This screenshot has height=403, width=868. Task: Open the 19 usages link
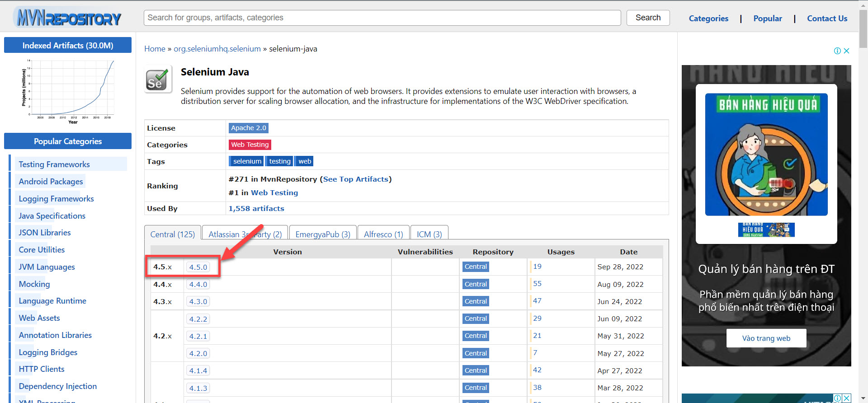point(537,267)
